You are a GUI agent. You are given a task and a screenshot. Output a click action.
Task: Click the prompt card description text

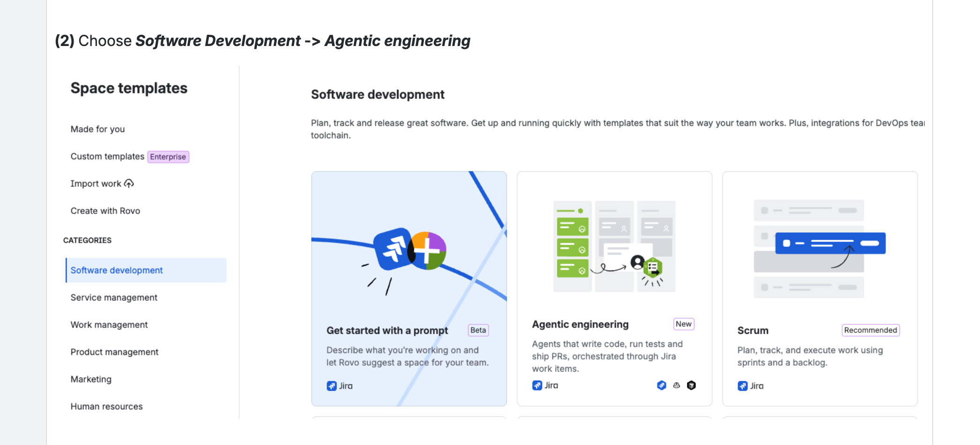point(407,356)
